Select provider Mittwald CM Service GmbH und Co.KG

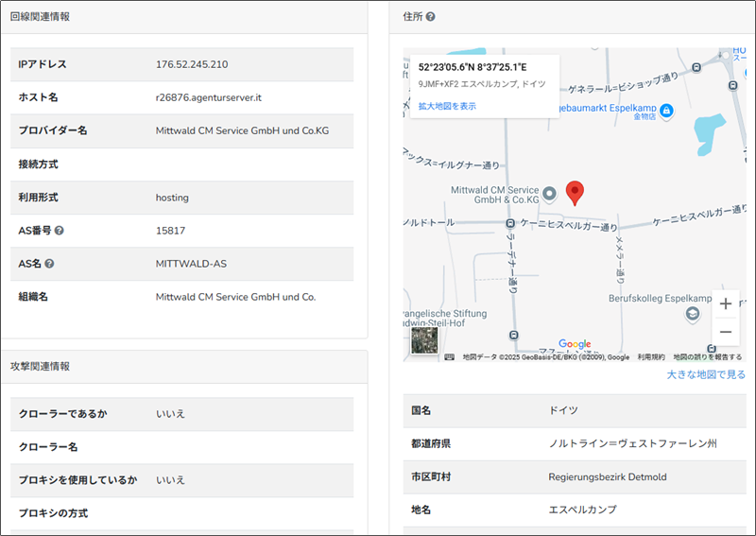click(242, 130)
